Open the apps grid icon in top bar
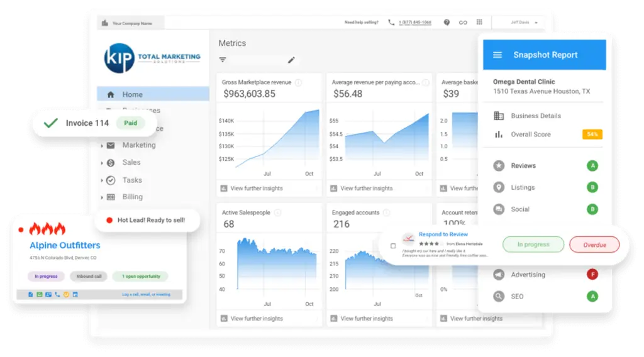The height and width of the screenshot is (357, 644). pyautogui.click(x=479, y=23)
